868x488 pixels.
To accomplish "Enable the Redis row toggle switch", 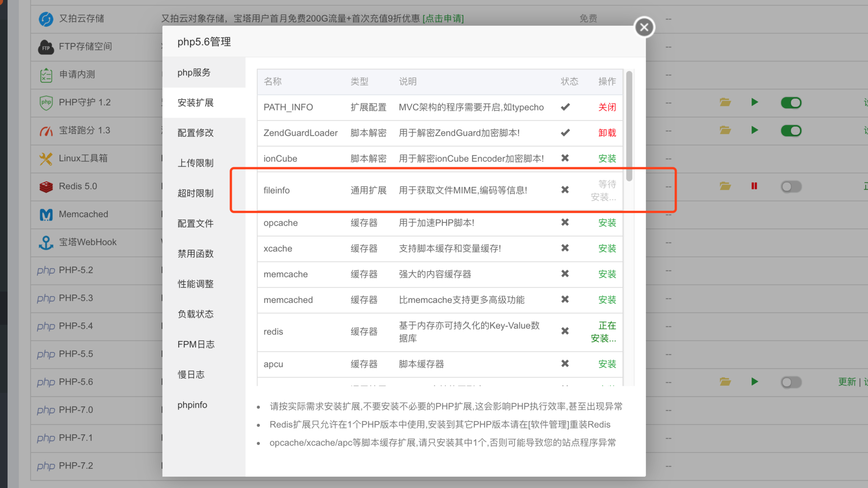I will [791, 186].
